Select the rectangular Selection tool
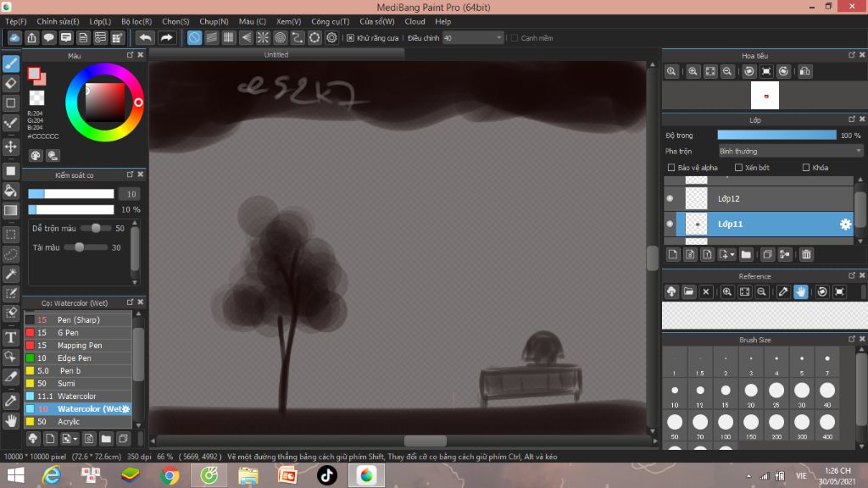The image size is (868, 488). 10,235
